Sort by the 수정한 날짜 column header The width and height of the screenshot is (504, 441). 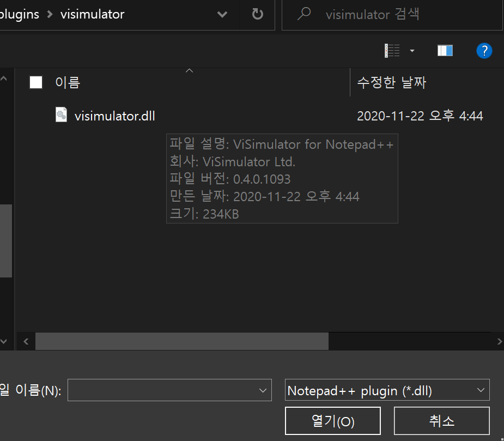392,83
